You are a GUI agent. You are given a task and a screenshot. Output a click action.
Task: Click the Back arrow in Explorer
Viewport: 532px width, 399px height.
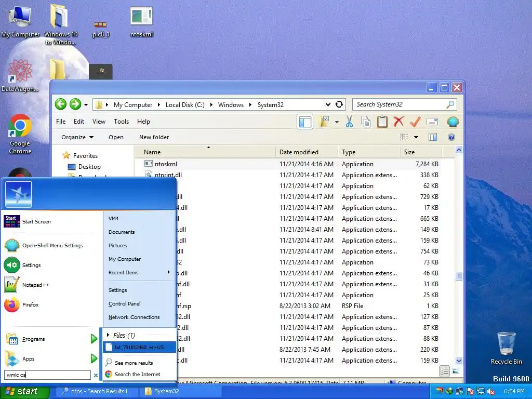(61, 104)
